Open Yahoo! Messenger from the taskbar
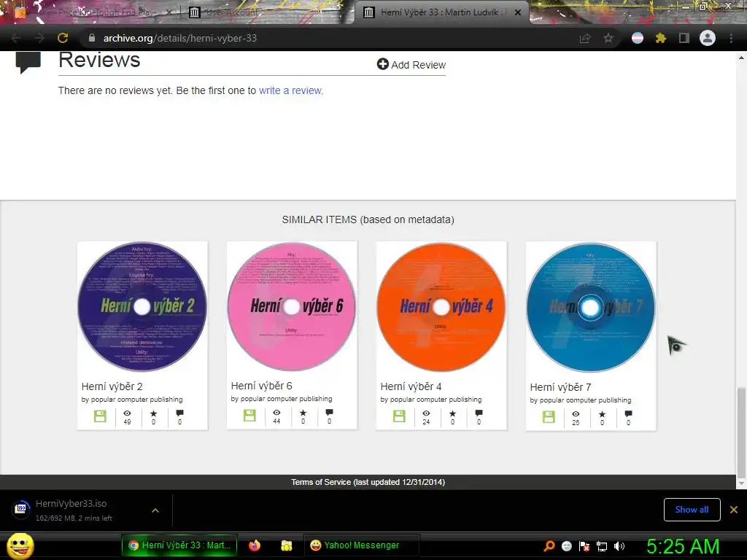The width and height of the screenshot is (747, 560). (361, 545)
